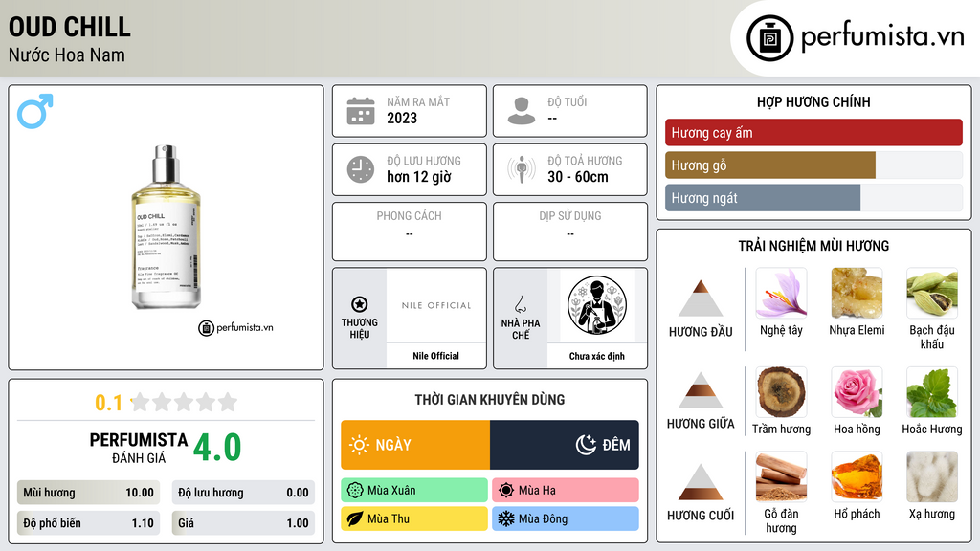Select the yellow Mùa Thu season tag

pyautogui.click(x=414, y=518)
